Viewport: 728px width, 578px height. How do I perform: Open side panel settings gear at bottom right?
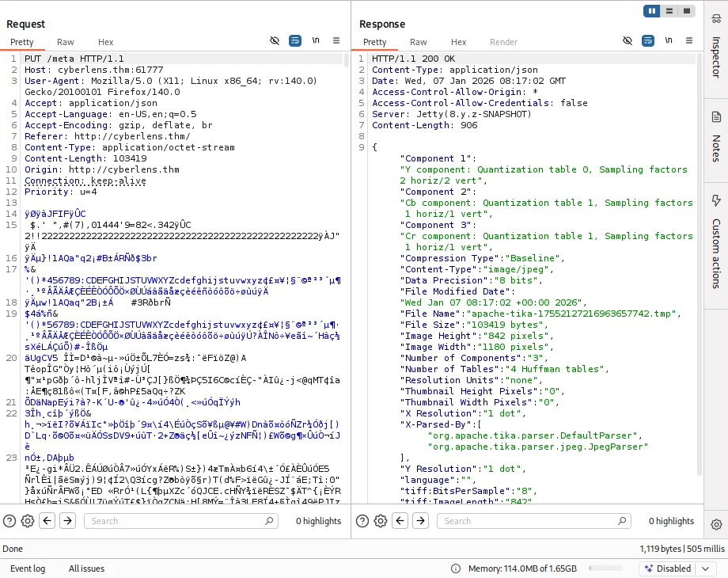tap(716, 524)
